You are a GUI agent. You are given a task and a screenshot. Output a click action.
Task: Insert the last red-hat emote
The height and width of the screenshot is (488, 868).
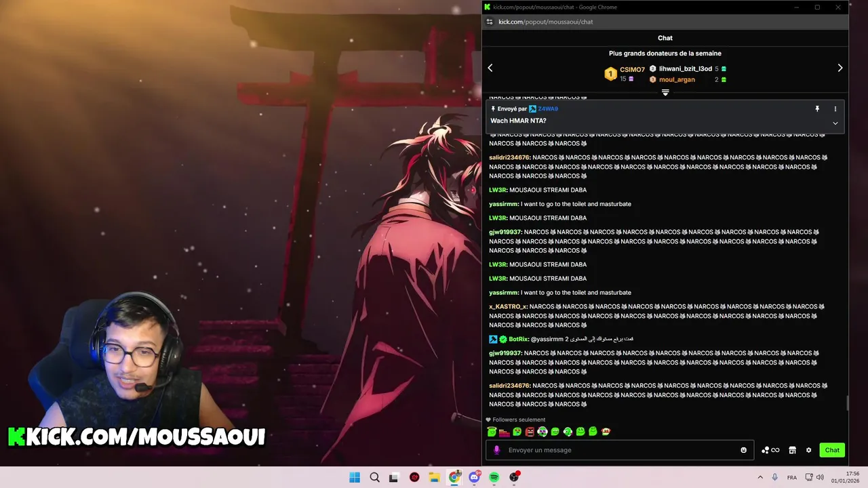pos(606,432)
